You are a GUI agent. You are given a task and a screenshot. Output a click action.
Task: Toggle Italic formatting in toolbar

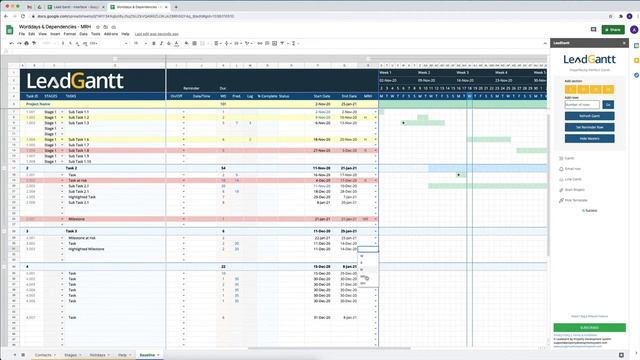point(161,43)
